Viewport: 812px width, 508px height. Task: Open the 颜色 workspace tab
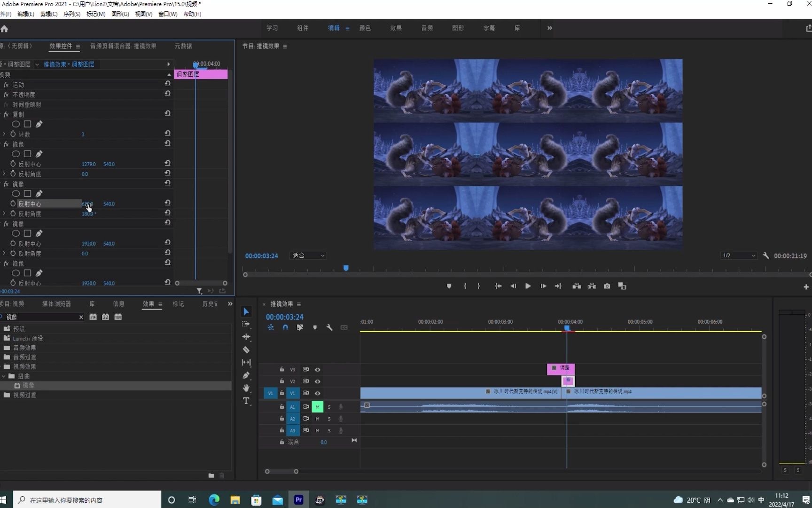(365, 28)
